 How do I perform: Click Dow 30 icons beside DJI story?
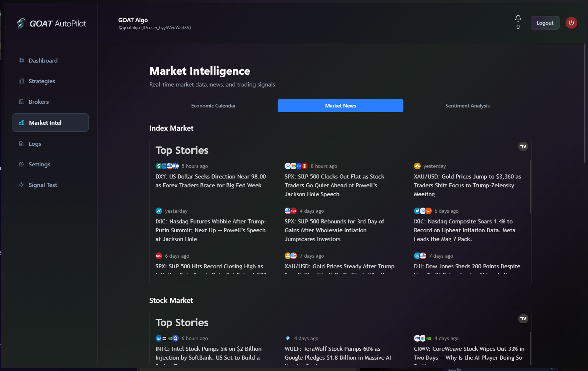pyautogui.click(x=420, y=256)
